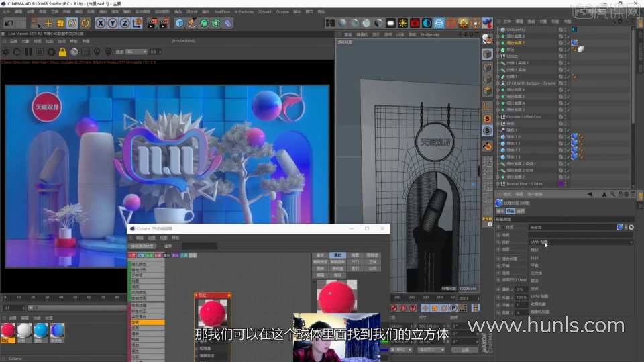Select the Rotate tool in the top toolbar
The width and height of the screenshot is (644, 362).
pos(72,24)
